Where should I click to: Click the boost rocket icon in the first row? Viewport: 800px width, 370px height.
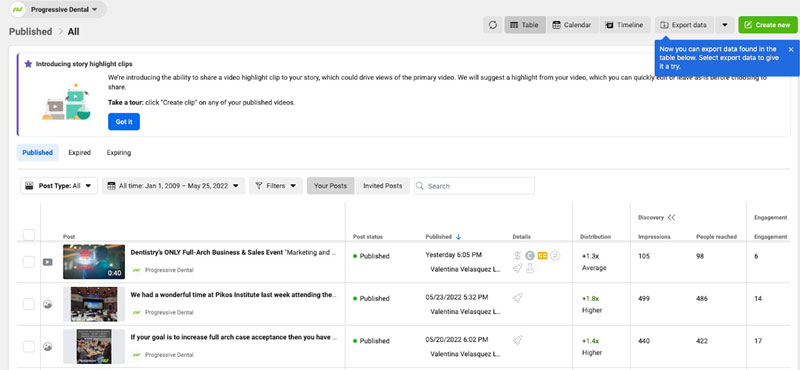(517, 268)
